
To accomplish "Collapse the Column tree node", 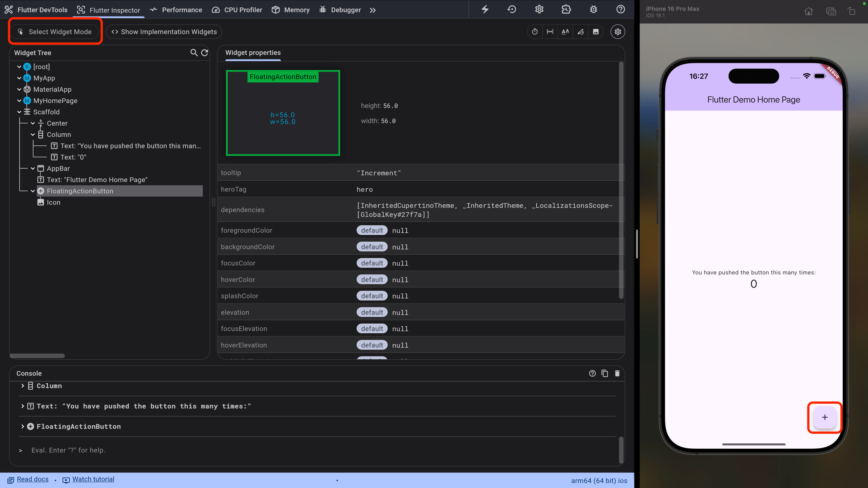I will (x=33, y=134).
